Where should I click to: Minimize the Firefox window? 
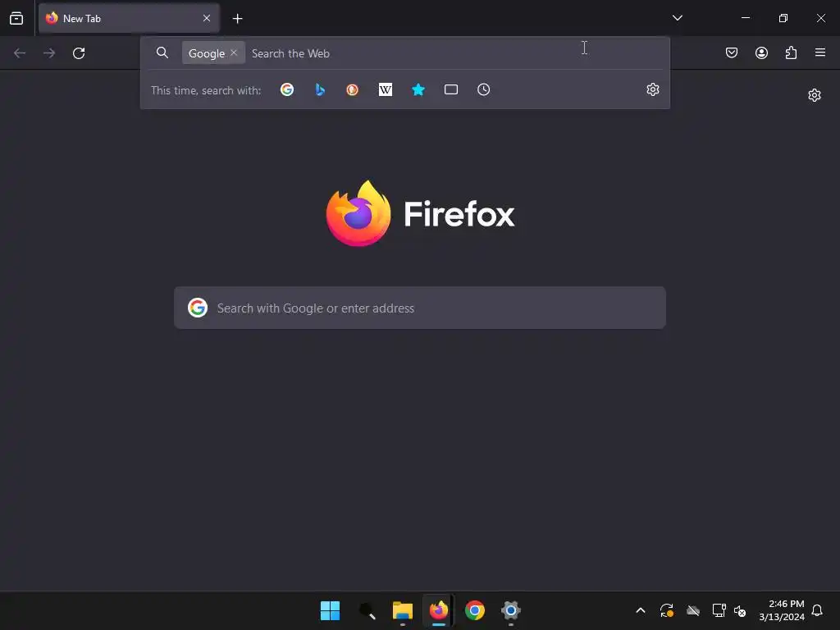[745, 18]
